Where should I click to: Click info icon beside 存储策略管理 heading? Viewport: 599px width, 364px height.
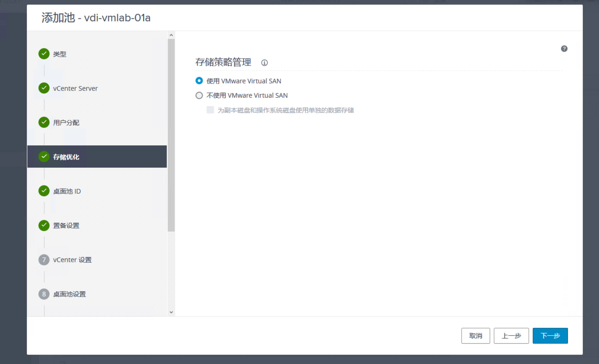264,63
